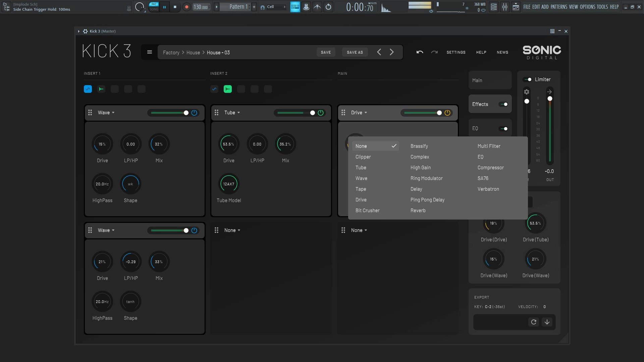Click the top Wave Shape wk knob
The image size is (644, 362).
tap(130, 184)
